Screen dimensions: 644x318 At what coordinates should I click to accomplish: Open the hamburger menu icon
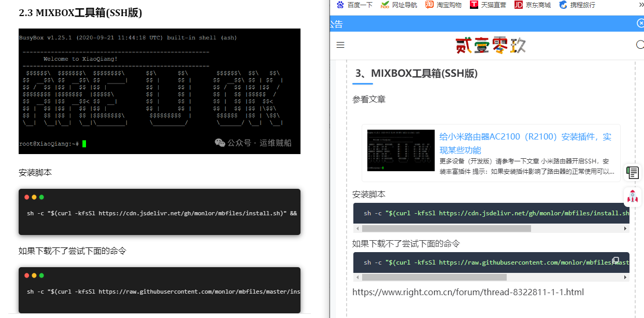(340, 45)
